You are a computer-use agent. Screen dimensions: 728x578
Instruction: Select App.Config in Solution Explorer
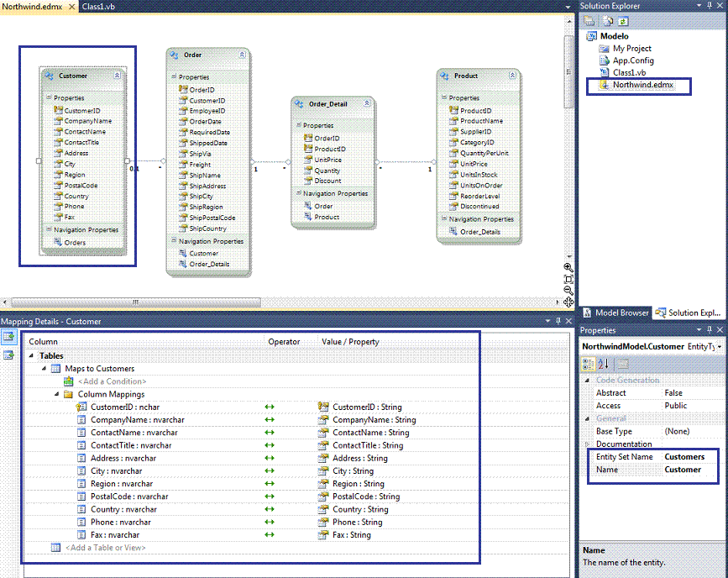pos(633,60)
